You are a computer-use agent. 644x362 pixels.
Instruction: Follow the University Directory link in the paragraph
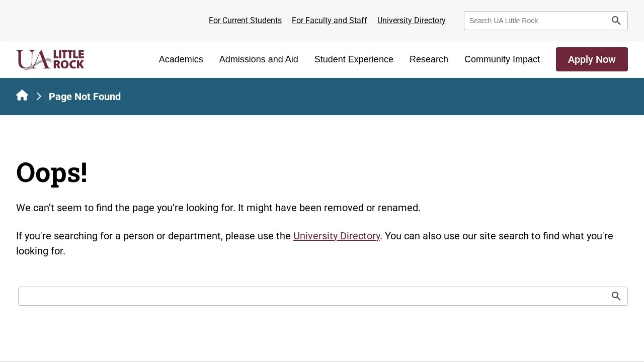(x=337, y=236)
